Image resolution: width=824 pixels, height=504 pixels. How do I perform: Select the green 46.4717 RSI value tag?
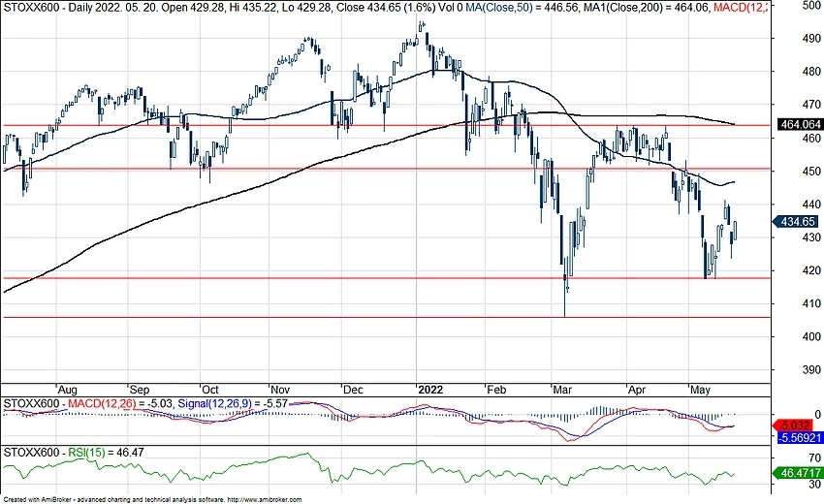[x=797, y=476]
